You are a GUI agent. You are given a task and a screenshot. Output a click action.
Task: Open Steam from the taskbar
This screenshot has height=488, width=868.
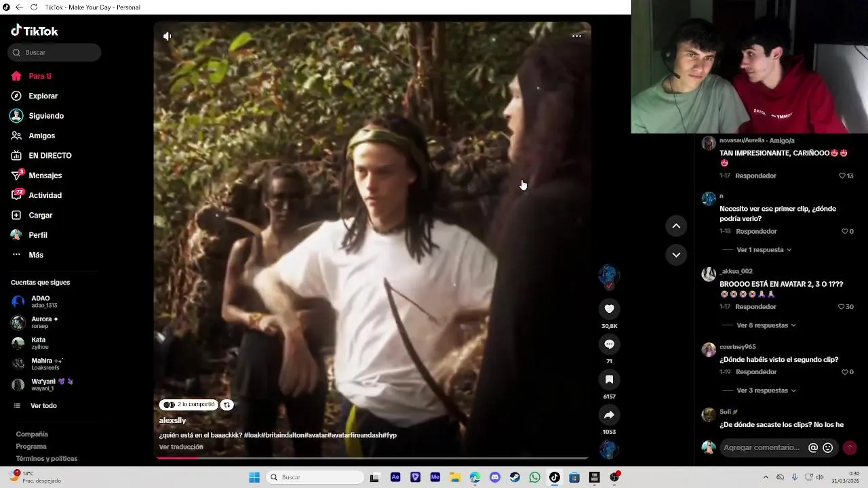pos(515,477)
